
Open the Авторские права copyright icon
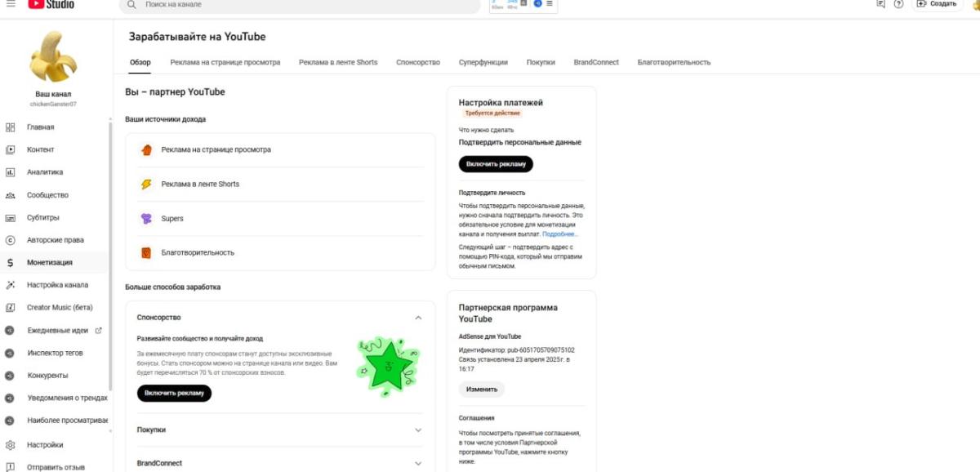(11, 240)
